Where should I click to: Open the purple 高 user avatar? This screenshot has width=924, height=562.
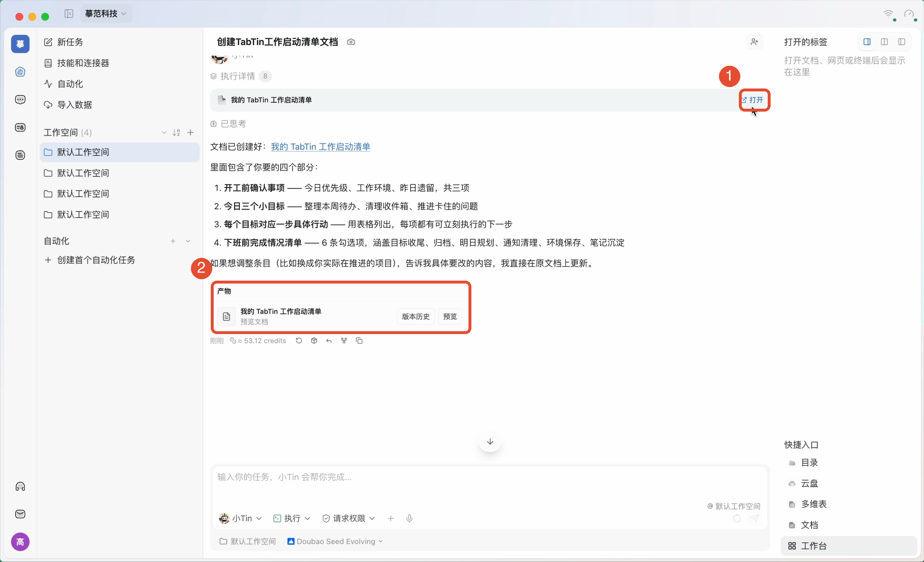[x=20, y=542]
